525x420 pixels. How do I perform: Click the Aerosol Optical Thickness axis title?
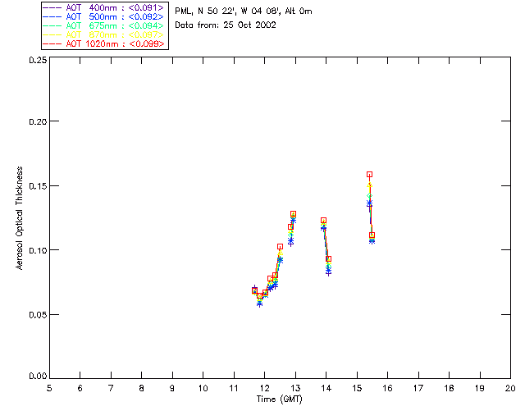pyautogui.click(x=20, y=217)
